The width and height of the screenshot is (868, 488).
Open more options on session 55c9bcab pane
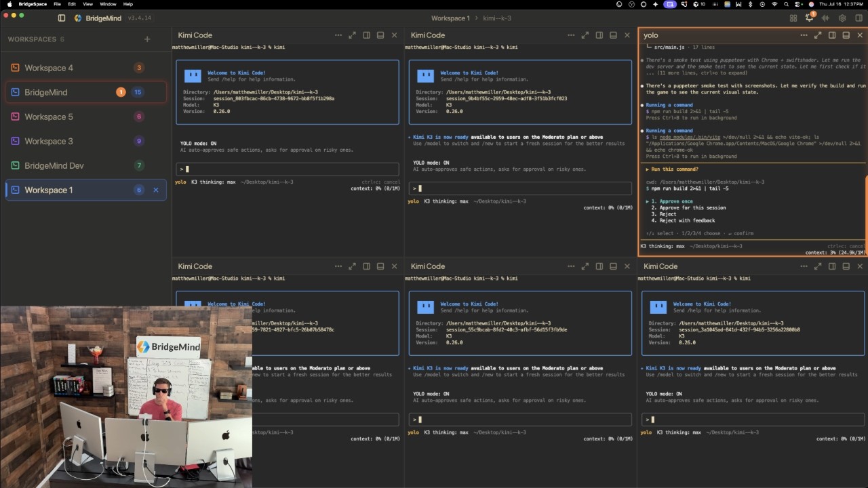(571, 266)
